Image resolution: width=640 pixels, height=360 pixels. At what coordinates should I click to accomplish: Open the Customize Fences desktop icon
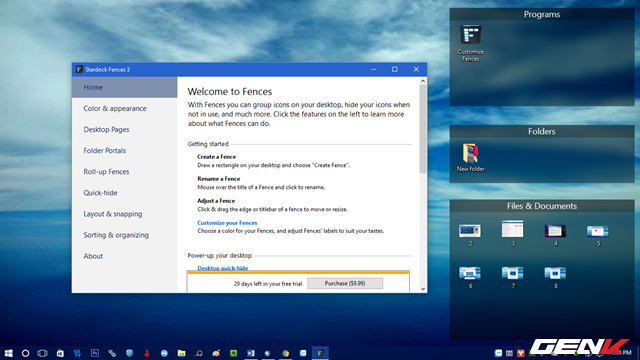(x=471, y=43)
